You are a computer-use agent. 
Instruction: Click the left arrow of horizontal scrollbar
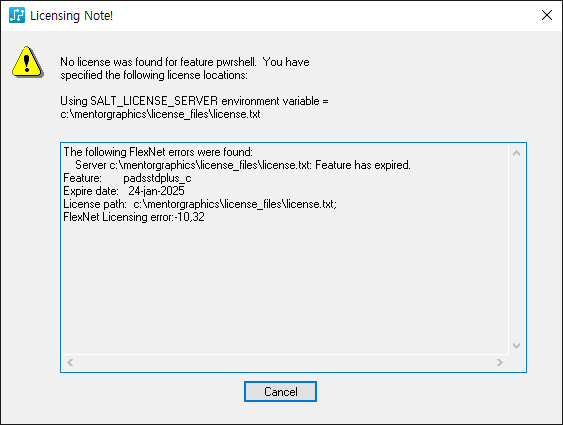coord(70,363)
